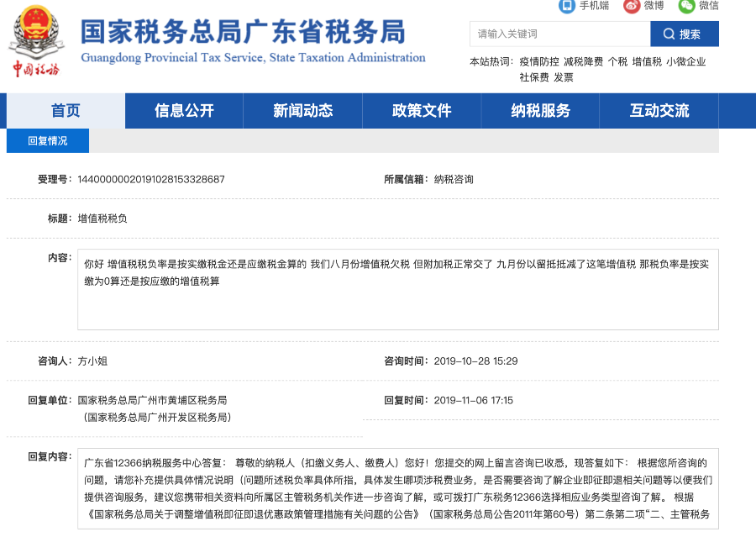Screen dimensions: 756x537
Task: Open the Weibo (微博) icon
Action: pyautogui.click(x=631, y=6)
